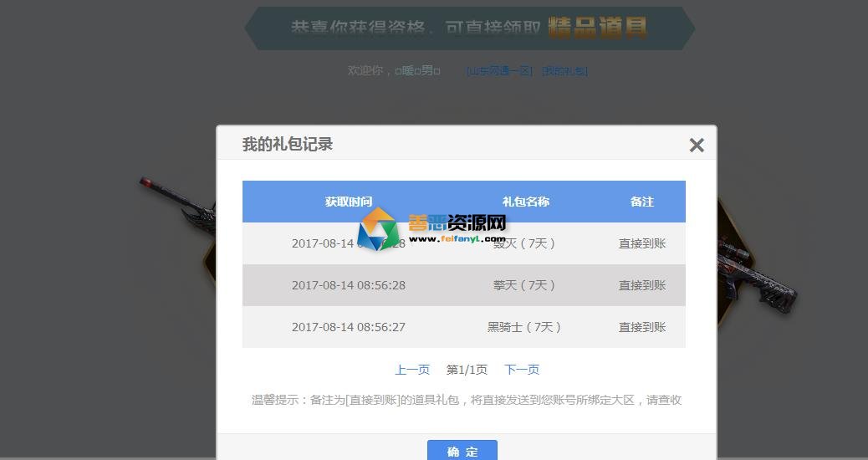Viewport: 868px width, 460px height.
Task: Open the 山东网通一区 server link
Action: (x=499, y=71)
